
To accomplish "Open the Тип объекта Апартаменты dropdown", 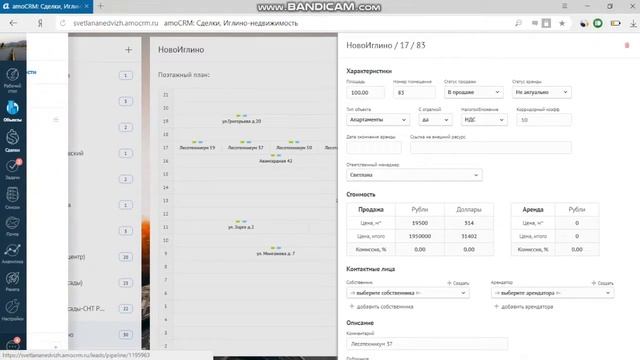I will (x=378, y=120).
